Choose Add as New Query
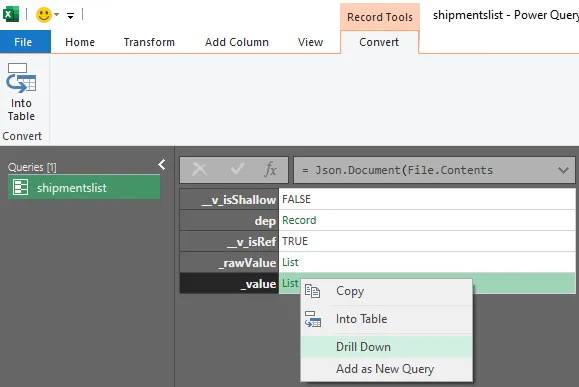The height and width of the screenshot is (387, 579). tap(387, 369)
